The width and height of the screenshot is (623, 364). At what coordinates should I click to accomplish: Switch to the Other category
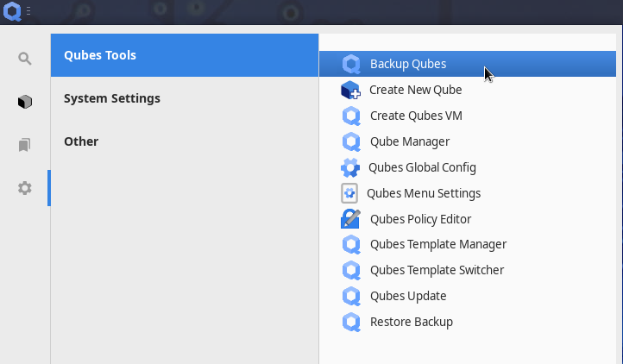[185, 141]
